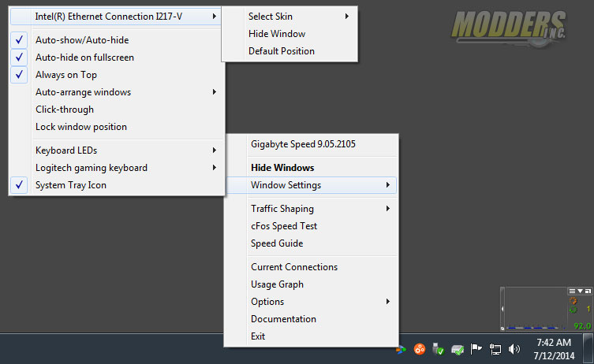Disable Always on Top
The image size is (594, 364).
pyautogui.click(x=117, y=75)
